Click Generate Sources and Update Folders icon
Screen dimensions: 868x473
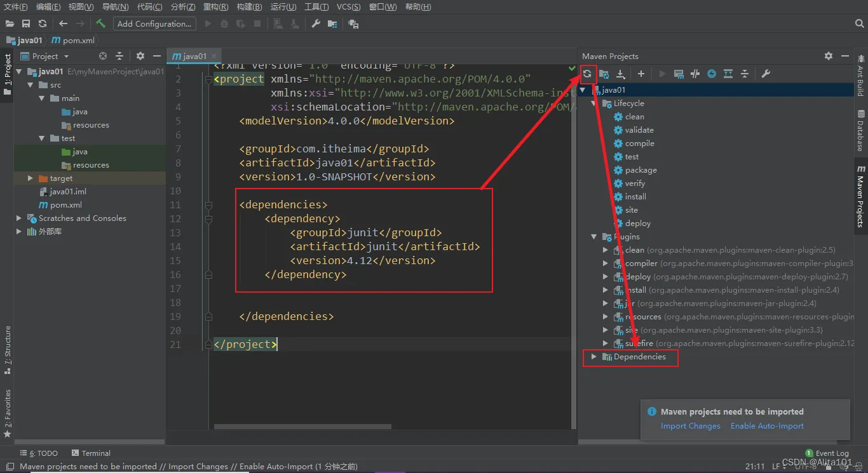coord(604,74)
